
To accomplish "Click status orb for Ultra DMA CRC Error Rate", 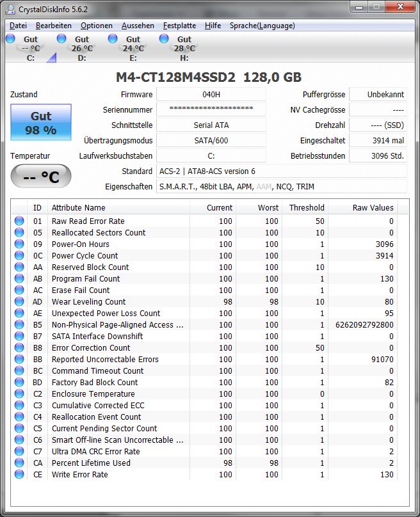I will 19,451.
